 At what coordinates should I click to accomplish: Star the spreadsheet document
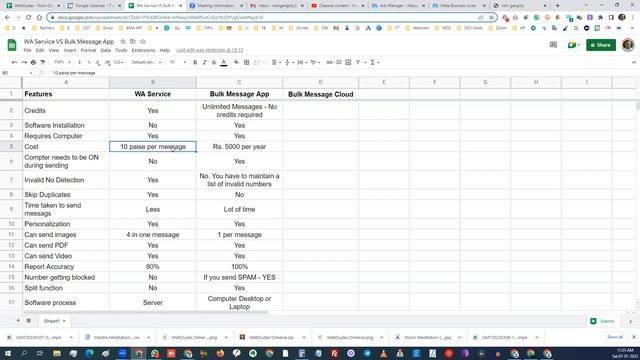pyautogui.click(x=123, y=42)
